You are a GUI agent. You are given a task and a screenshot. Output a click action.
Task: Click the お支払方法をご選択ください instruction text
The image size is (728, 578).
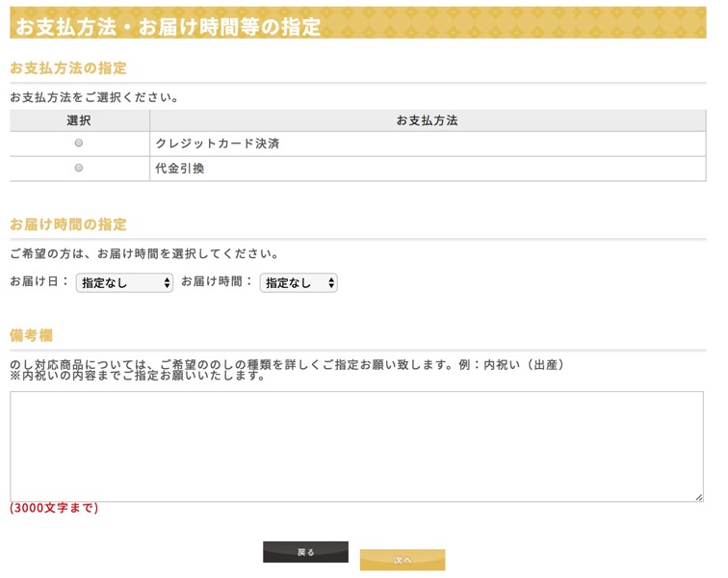pos(93,97)
